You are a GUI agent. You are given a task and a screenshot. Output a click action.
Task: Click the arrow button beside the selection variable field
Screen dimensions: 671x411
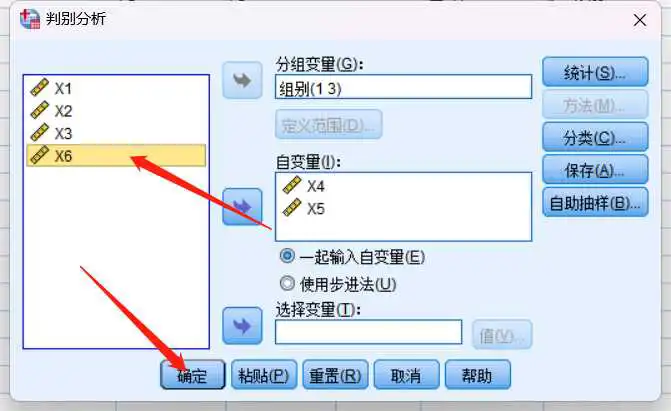point(242,326)
